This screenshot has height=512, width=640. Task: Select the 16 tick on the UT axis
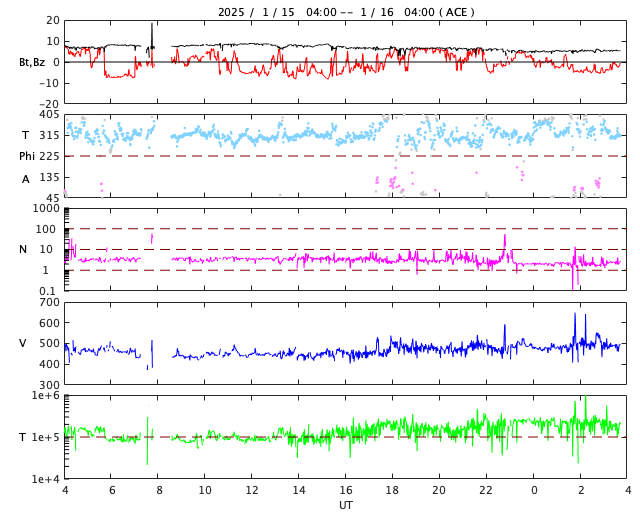346,491
